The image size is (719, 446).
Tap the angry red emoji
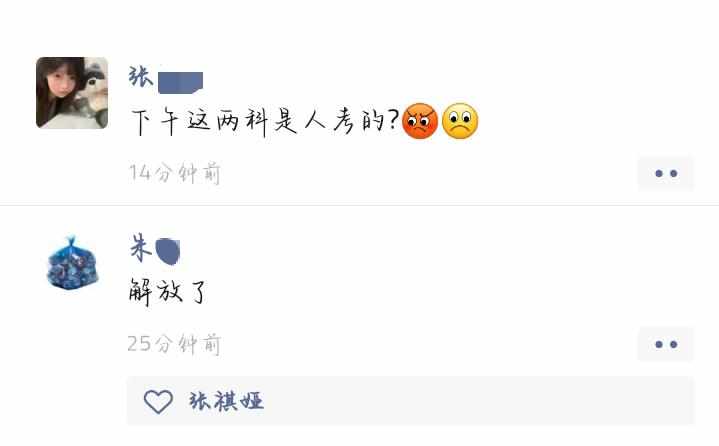[x=420, y=121]
